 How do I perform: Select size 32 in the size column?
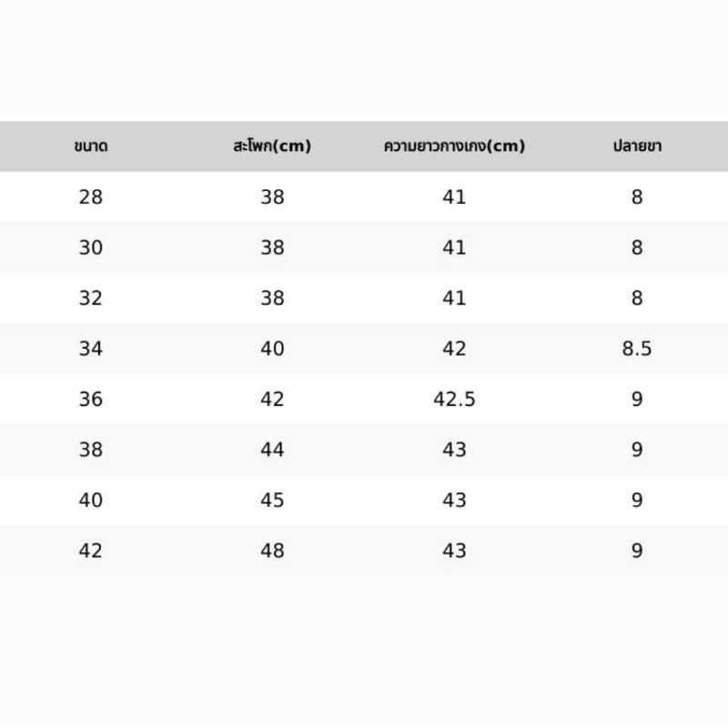90,298
